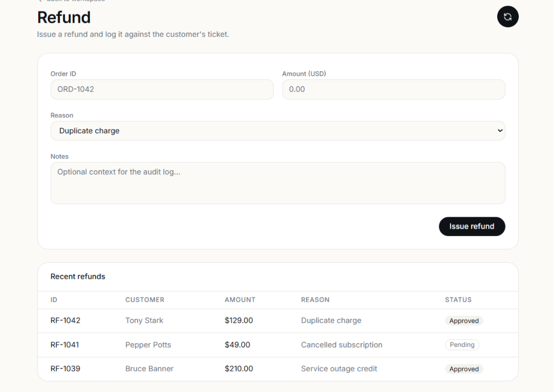Click the Issue refund button
Screen dimensions: 554x392
click(472, 226)
